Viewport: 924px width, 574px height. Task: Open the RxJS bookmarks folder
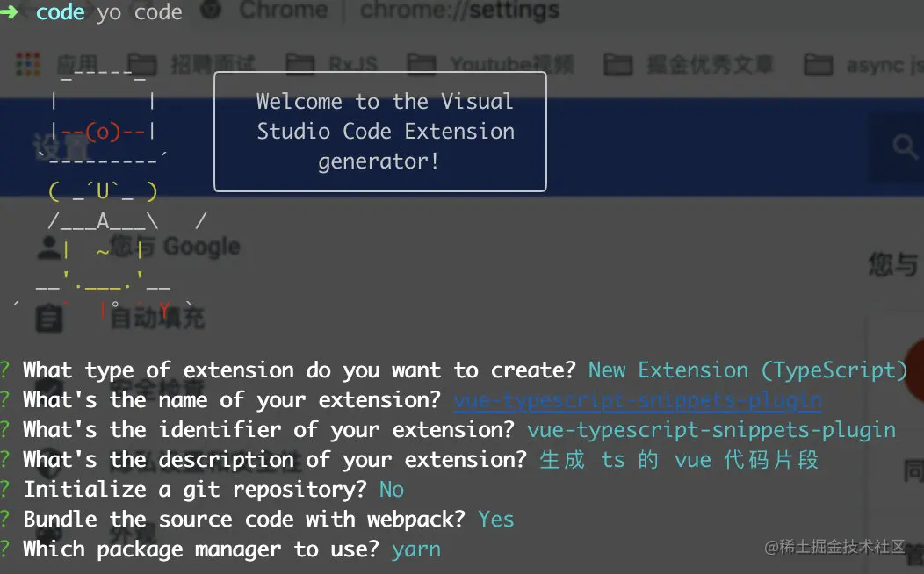click(332, 64)
